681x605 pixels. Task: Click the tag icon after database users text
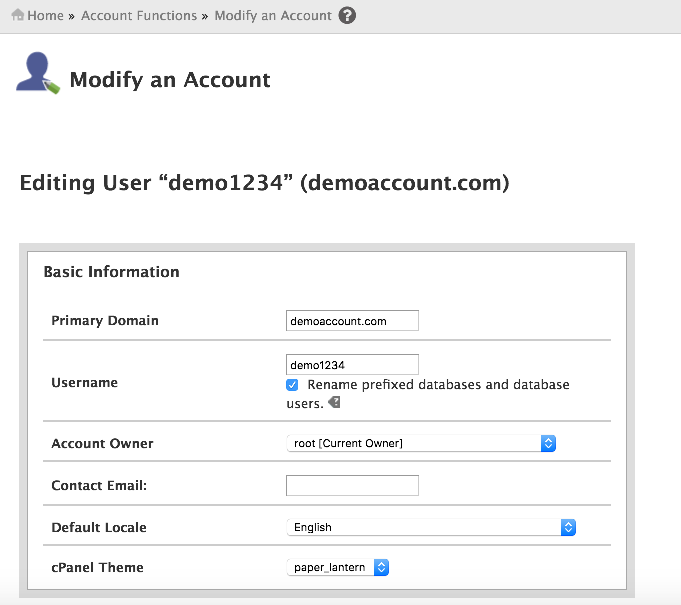pyautogui.click(x=334, y=403)
